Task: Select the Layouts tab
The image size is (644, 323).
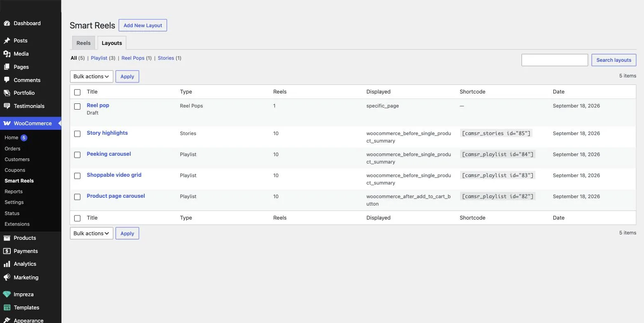Action: coord(112,43)
